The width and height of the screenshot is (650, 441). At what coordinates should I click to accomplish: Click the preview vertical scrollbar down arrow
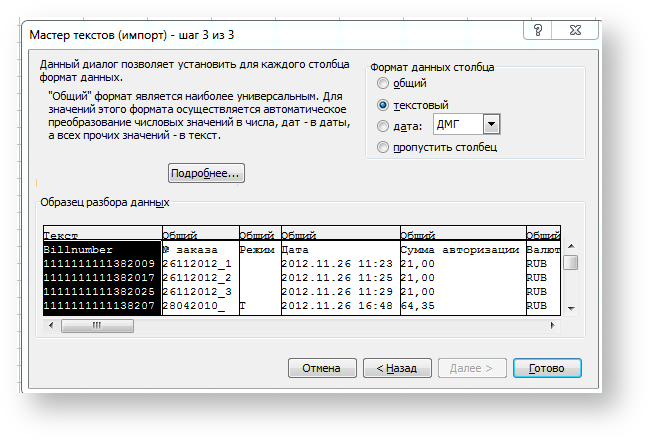pyautogui.click(x=570, y=308)
